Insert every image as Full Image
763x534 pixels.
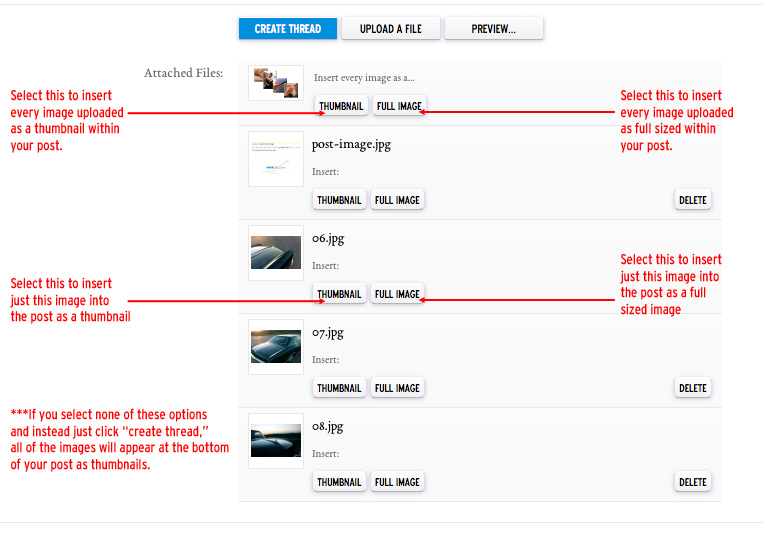(x=398, y=106)
